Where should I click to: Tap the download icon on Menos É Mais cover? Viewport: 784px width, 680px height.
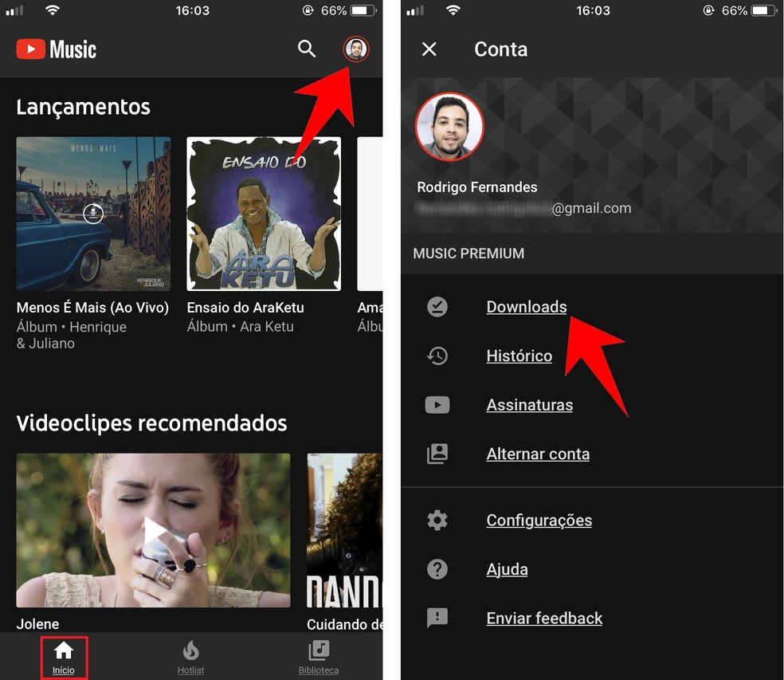click(93, 214)
